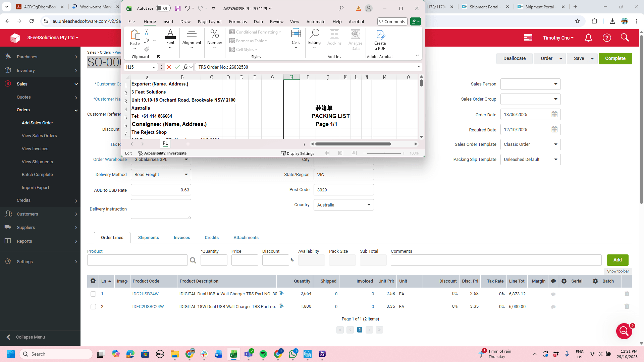Click the formula bar cancel X icon
Screen dimensions: 644x362
click(x=169, y=67)
